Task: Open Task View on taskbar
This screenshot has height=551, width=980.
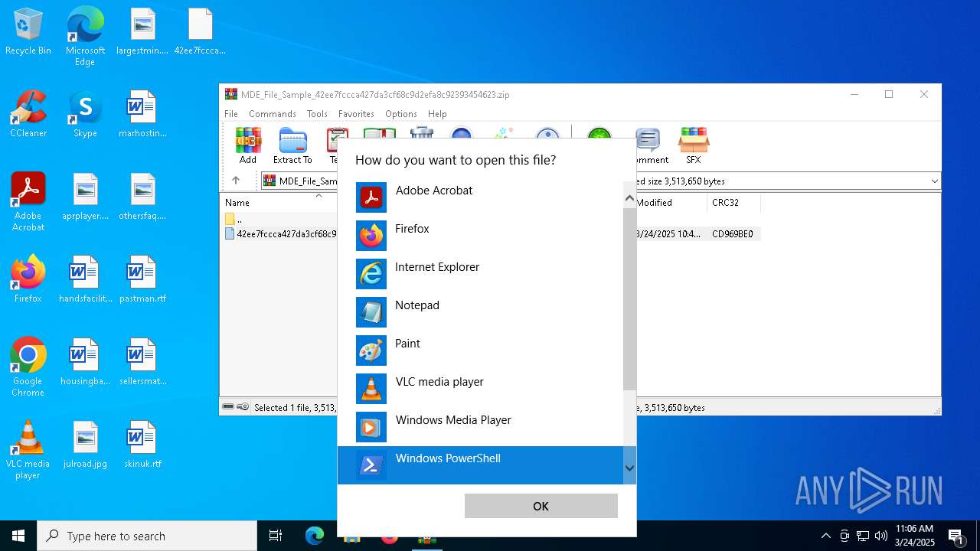Action: pos(276,536)
